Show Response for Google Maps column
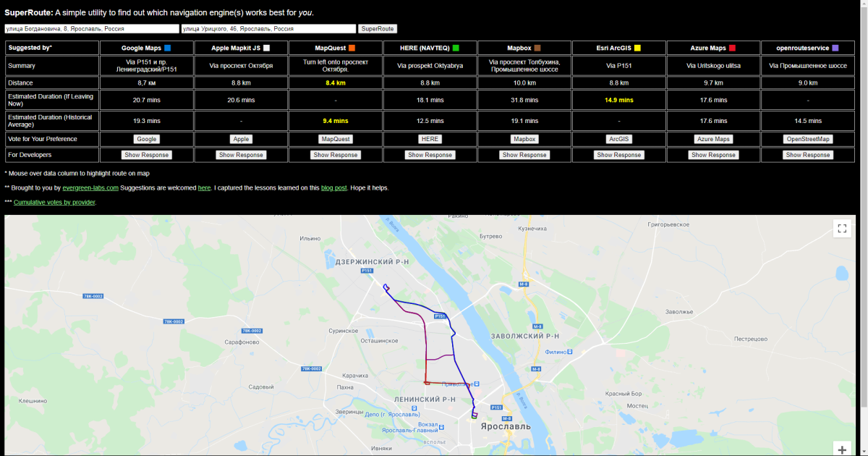Screen dimensions: 868x456 tap(147, 155)
